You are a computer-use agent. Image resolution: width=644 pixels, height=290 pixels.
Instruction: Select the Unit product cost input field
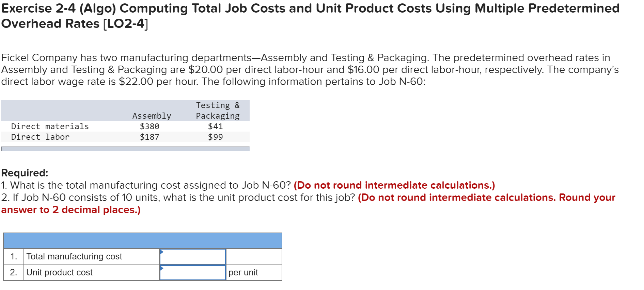pyautogui.click(x=192, y=272)
